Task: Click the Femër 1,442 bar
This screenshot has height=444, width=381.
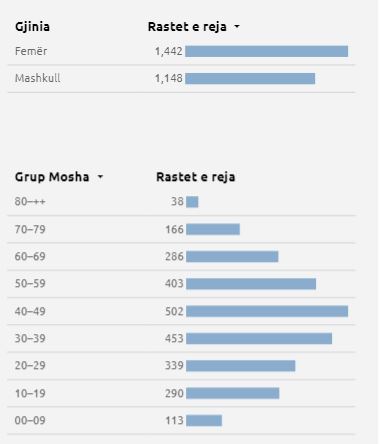Action: (x=267, y=51)
